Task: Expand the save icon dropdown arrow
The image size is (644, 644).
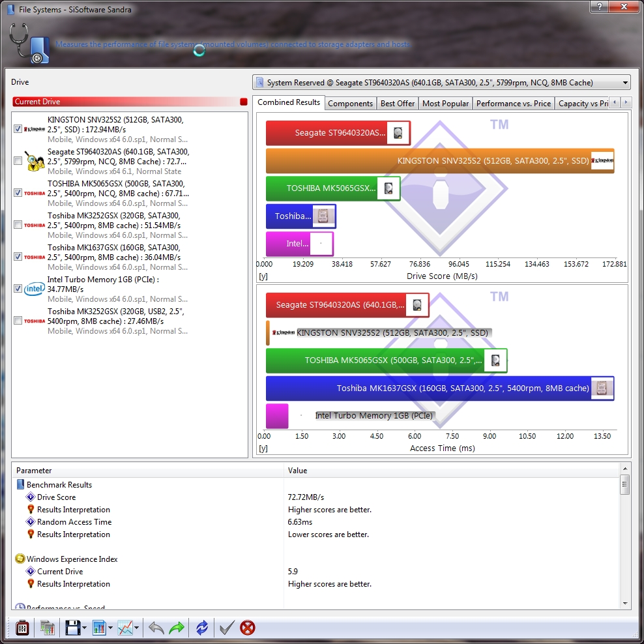Action: pyautogui.click(x=84, y=628)
